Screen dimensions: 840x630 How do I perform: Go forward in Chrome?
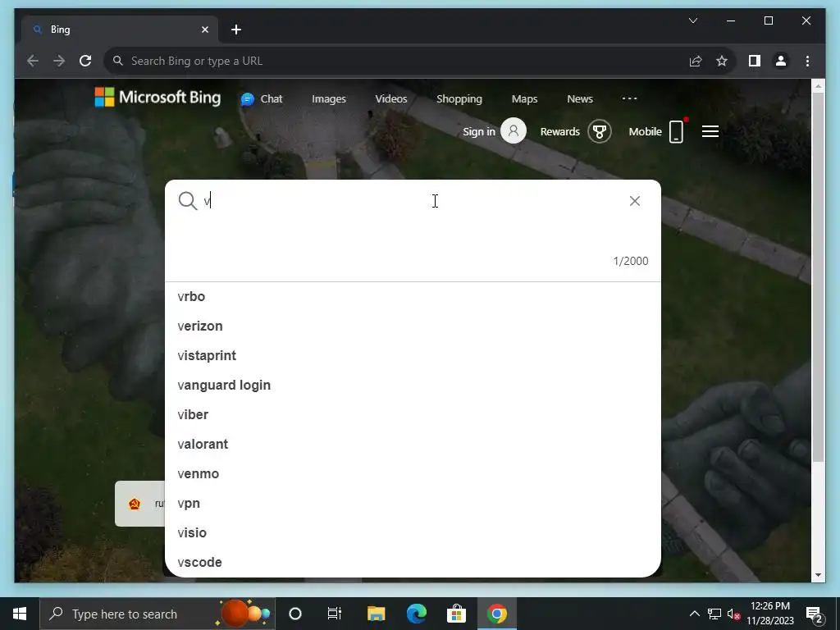pos(59,61)
